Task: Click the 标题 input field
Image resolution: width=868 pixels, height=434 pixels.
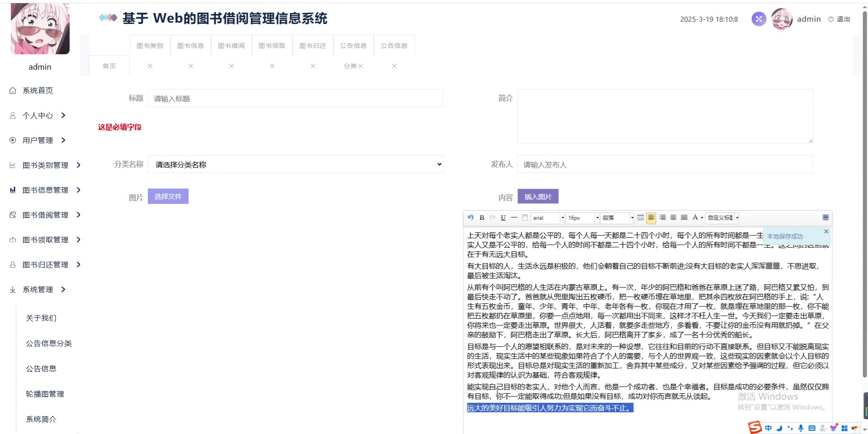Action: click(x=296, y=99)
